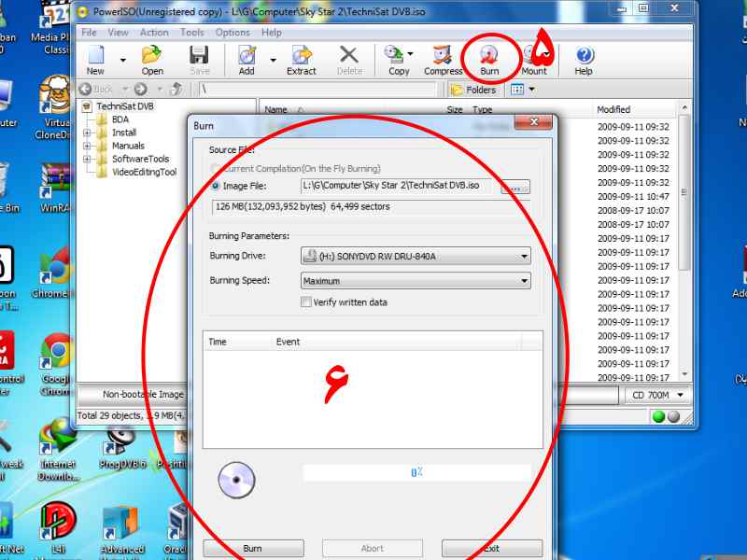Click the Abort button
This screenshot has height=560, width=747.
(372, 549)
